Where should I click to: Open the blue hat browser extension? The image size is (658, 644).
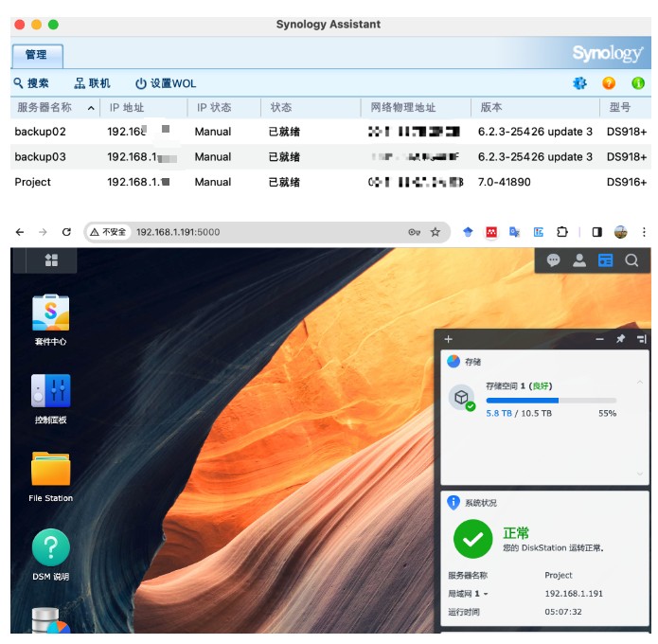click(x=468, y=232)
